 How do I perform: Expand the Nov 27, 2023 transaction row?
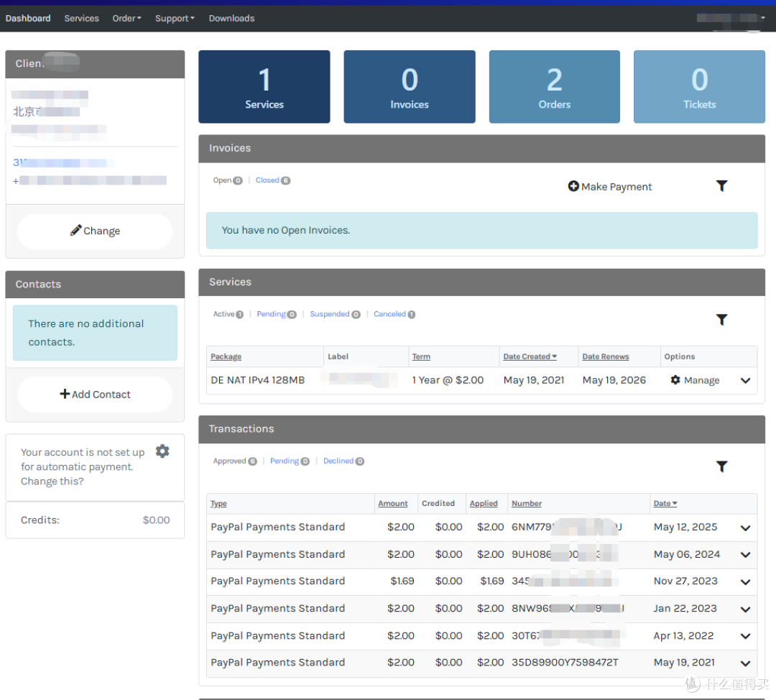pyautogui.click(x=745, y=582)
